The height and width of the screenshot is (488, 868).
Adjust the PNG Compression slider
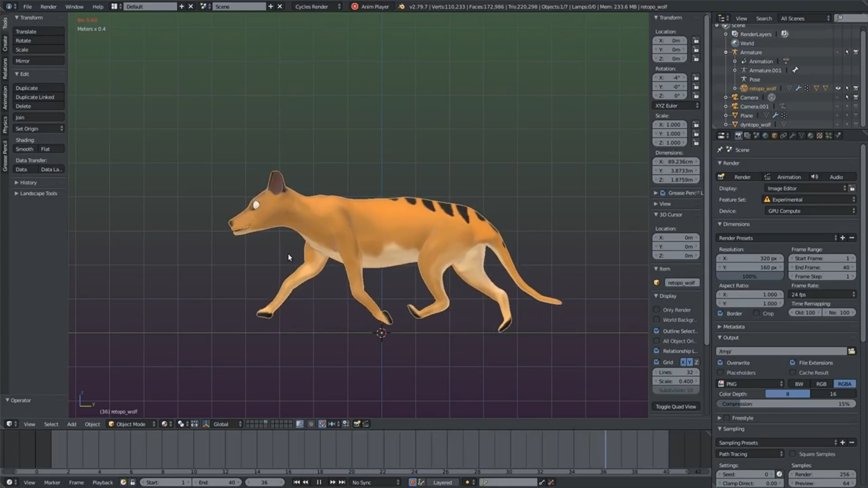coord(786,404)
